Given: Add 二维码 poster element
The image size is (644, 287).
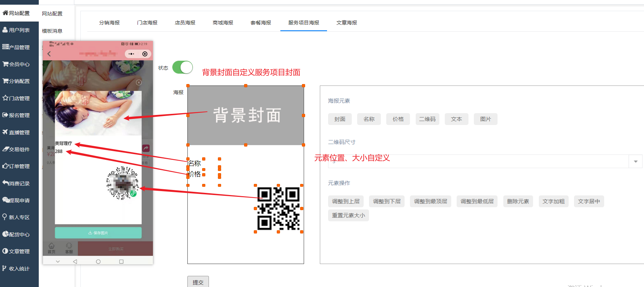Looking at the screenshot, I should click(x=427, y=119).
